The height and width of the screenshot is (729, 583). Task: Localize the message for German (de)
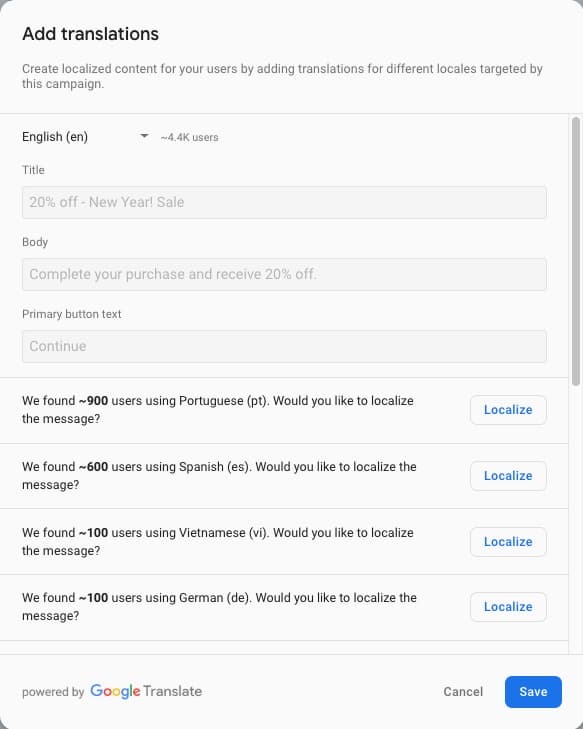[508, 607]
